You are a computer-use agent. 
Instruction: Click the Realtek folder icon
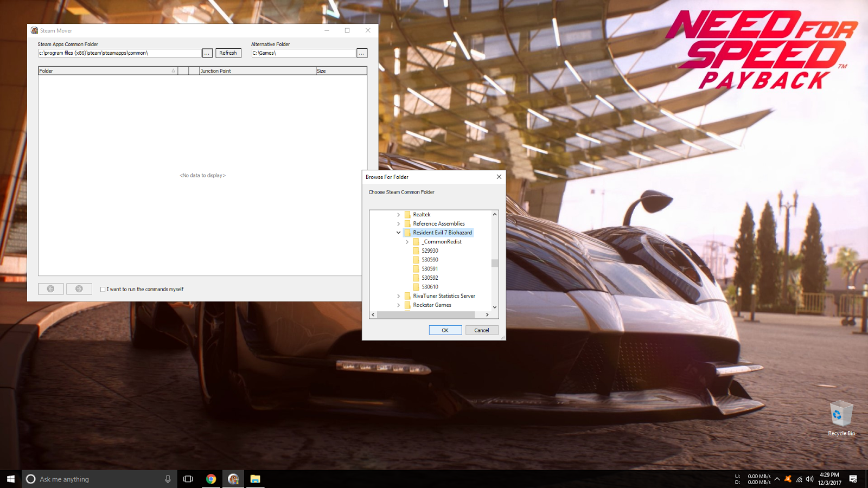(407, 215)
